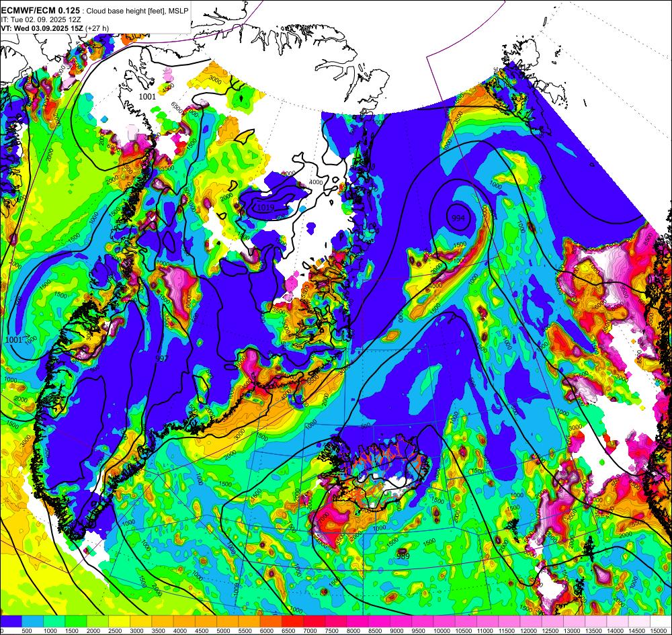This screenshot has height=635, width=672.
Task: Click the light blue 500–1000 legend swatch
Action: 32,622
